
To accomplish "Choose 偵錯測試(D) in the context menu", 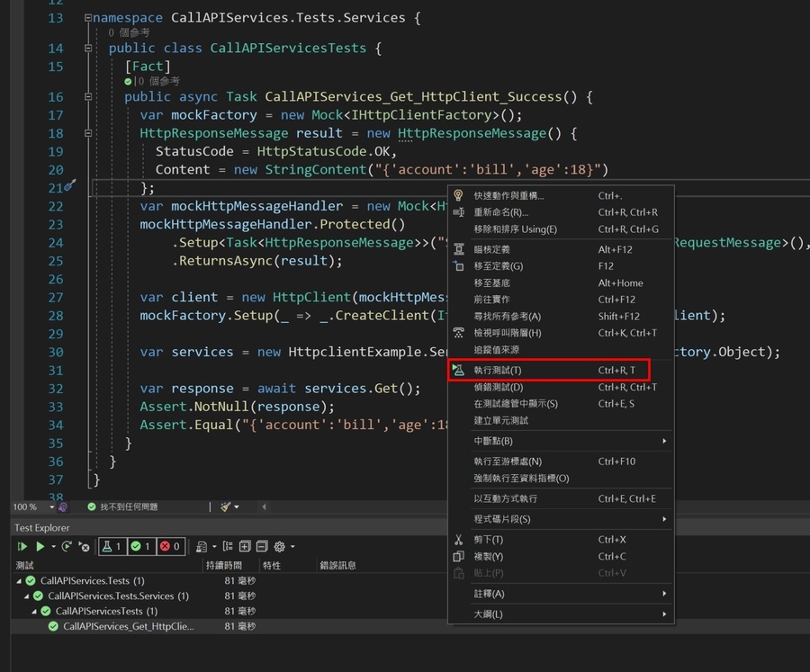I will point(498,387).
